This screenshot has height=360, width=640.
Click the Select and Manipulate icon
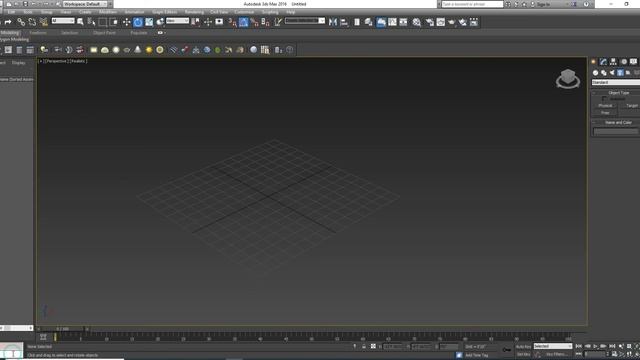208,22
